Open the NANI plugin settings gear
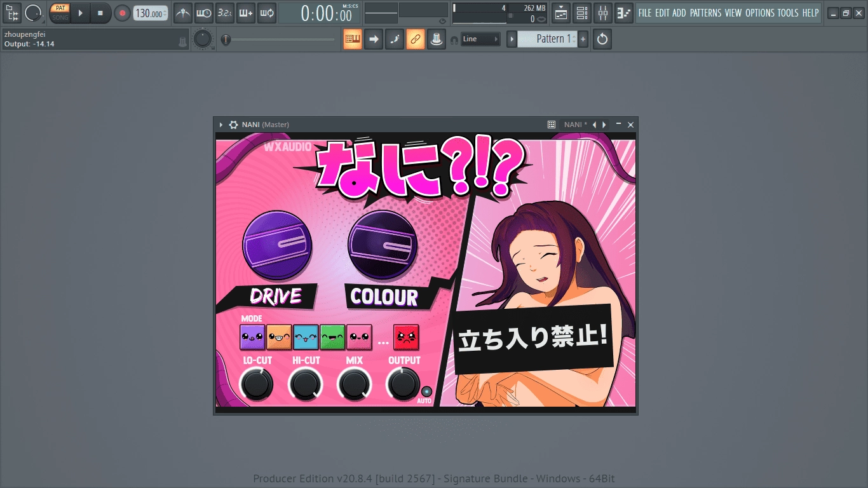868x488 pixels. point(233,125)
